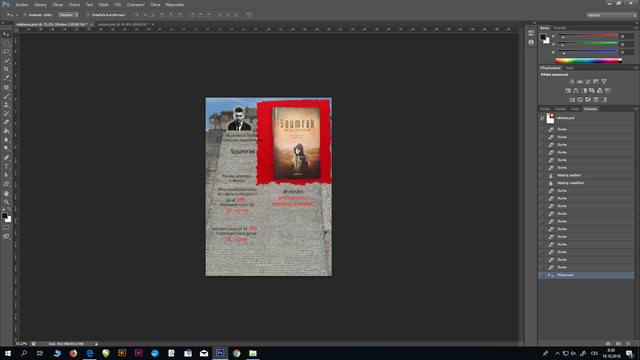
Task: Open the Zobrazení menu
Action: [x=136, y=5]
